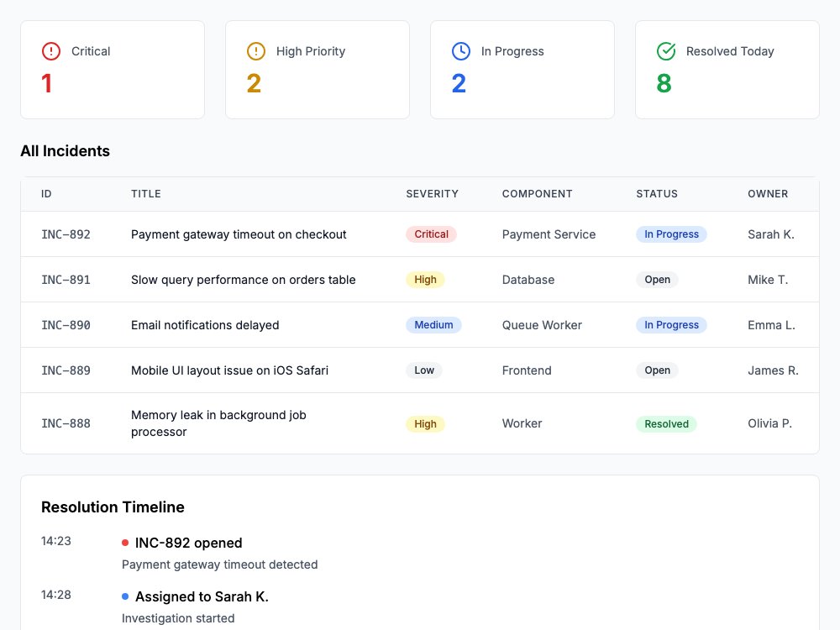840x630 pixels.
Task: Select the Critical severity badge
Action: click(431, 234)
